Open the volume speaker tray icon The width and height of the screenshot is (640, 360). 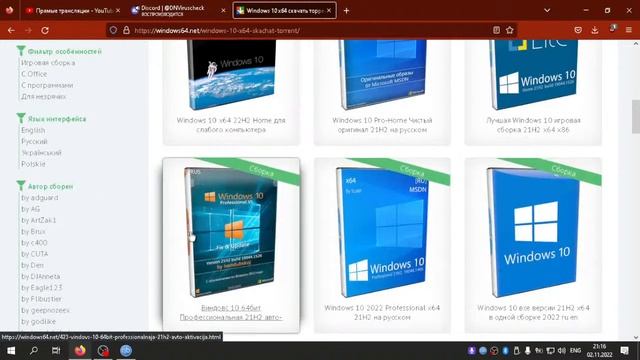562,351
